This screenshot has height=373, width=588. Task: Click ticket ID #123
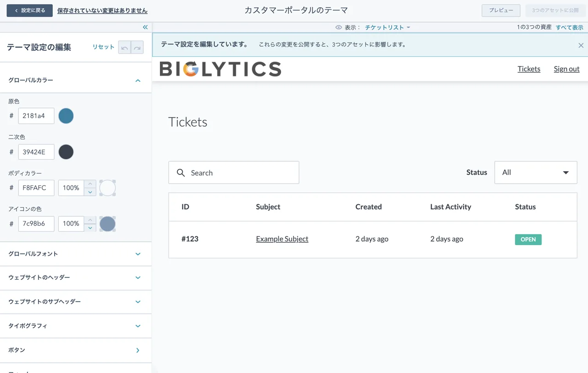pyautogui.click(x=190, y=239)
